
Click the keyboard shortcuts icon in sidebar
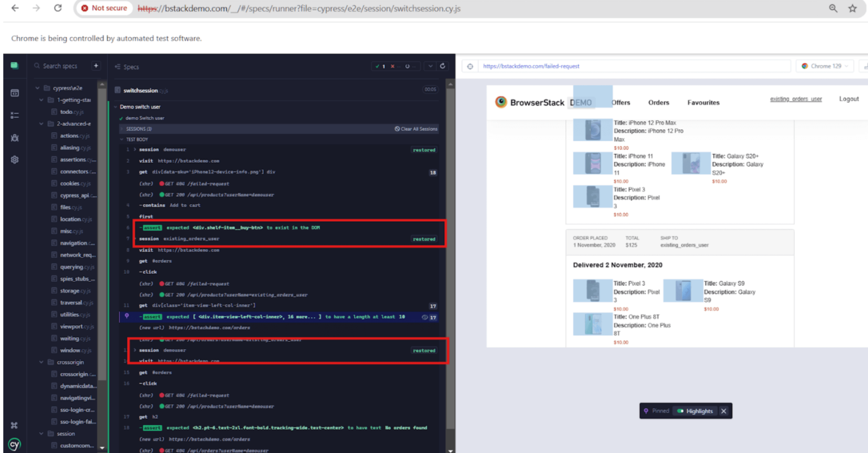point(15,424)
